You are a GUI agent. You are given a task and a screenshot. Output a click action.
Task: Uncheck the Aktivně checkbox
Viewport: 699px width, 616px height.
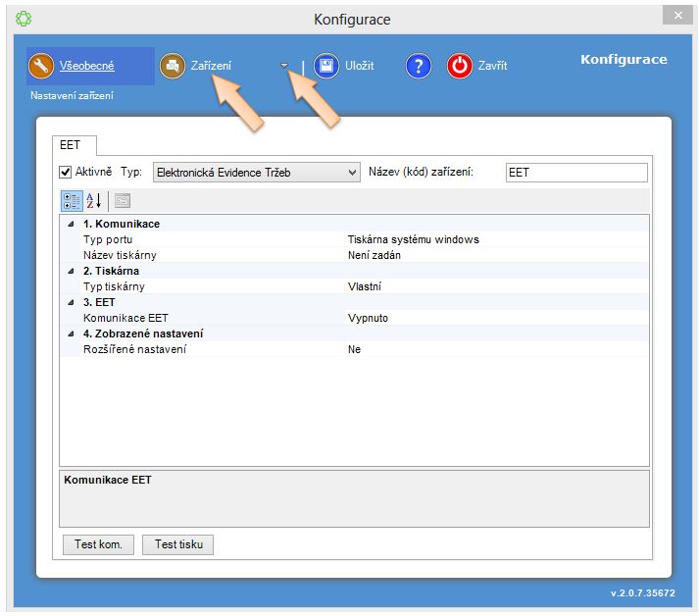click(66, 173)
